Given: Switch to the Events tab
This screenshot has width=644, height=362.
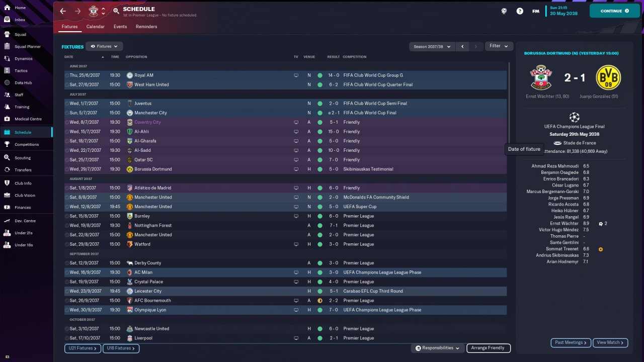Looking at the screenshot, I should [x=120, y=27].
